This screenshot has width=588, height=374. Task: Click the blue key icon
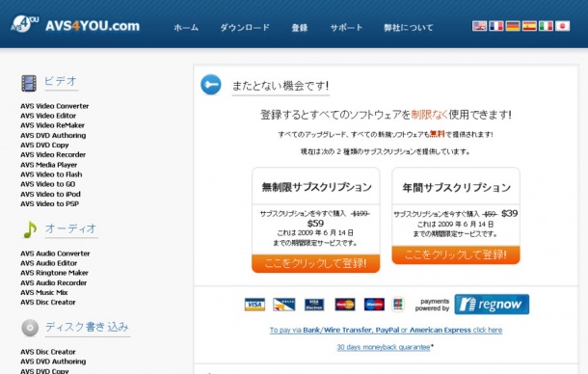[211, 85]
